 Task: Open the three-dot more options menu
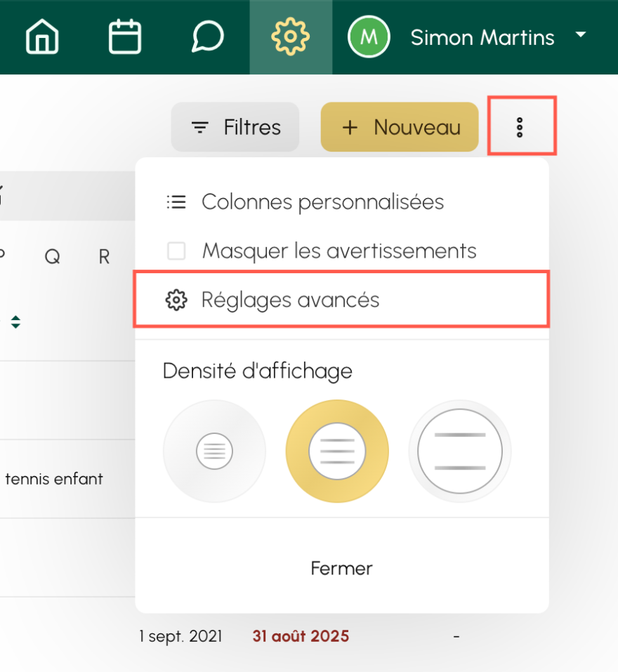tap(520, 127)
